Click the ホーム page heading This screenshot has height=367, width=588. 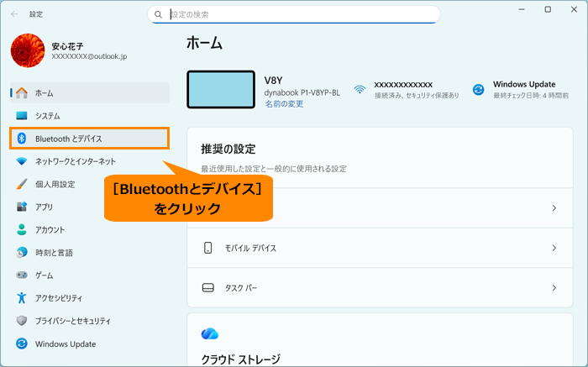pos(204,43)
